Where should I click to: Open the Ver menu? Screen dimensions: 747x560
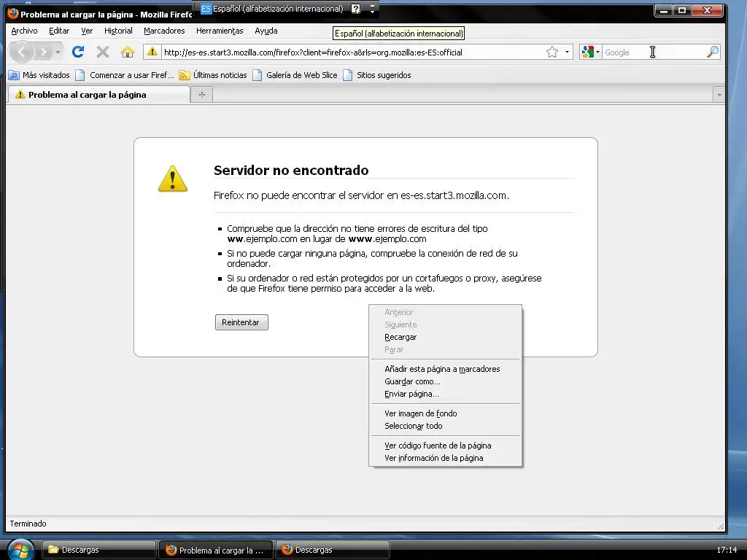coord(87,31)
